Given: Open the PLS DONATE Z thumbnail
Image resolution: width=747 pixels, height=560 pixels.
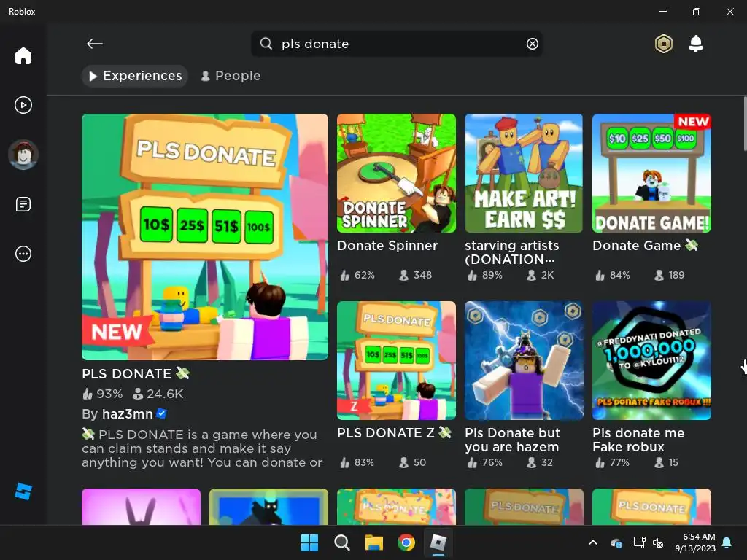Looking at the screenshot, I should pyautogui.click(x=396, y=360).
